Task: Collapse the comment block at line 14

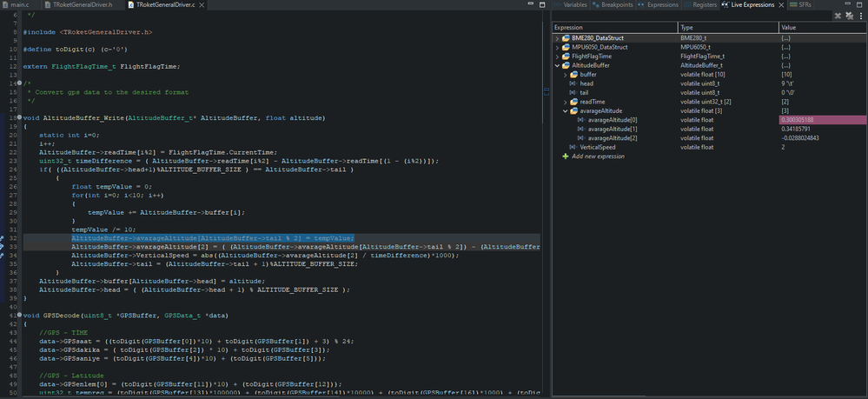Action: click(x=18, y=83)
